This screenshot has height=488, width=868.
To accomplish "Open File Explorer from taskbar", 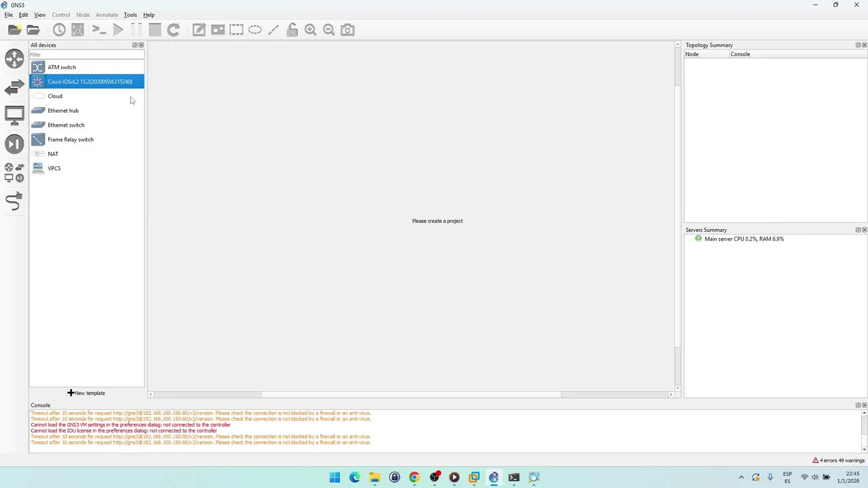I will click(374, 477).
